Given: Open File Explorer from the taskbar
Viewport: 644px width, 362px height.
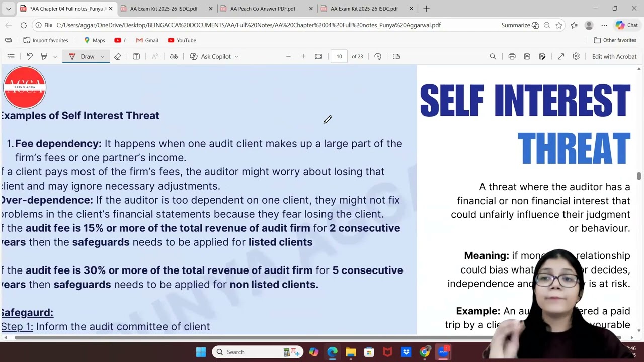Looking at the screenshot, I should (351, 352).
